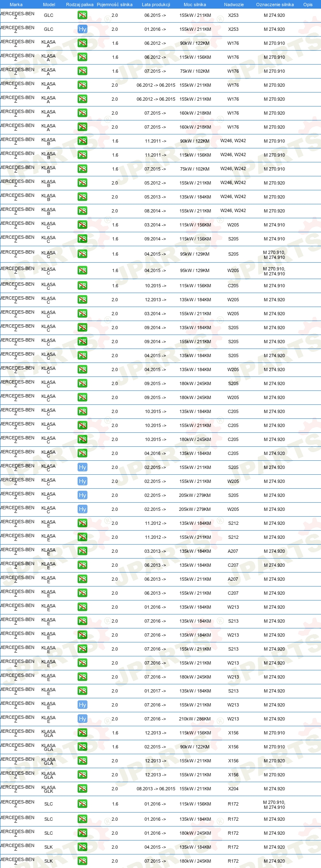
Task: Click petrol icon for KLASA E 01.2016 W213
Action: [83, 607]
